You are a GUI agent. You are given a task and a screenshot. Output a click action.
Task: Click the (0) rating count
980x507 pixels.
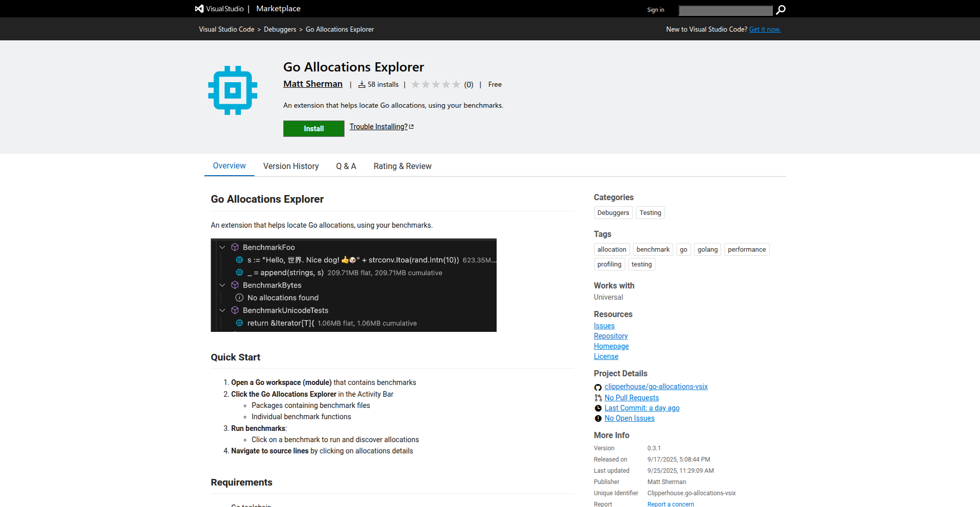tap(469, 85)
